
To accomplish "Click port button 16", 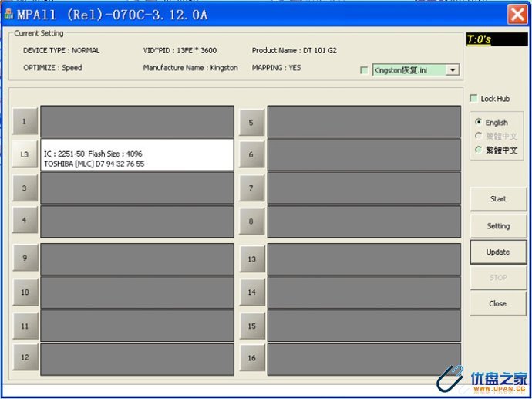I will click(x=251, y=359).
